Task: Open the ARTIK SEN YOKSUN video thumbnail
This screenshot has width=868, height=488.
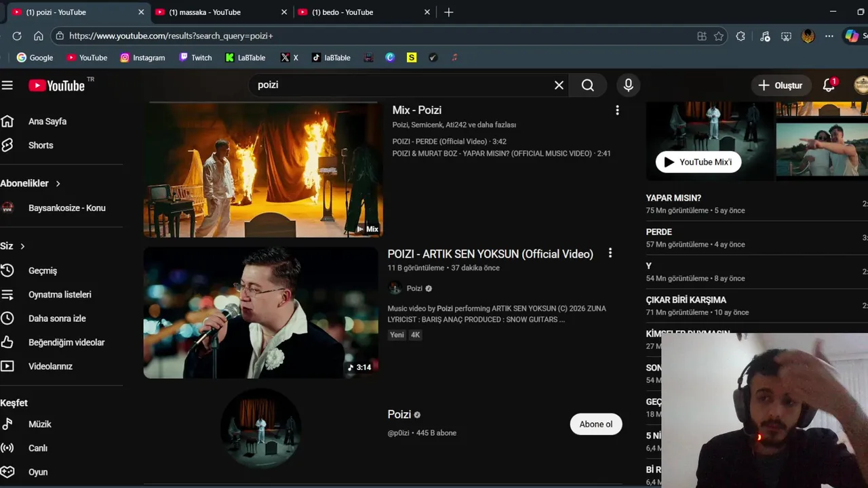Action: [261, 312]
